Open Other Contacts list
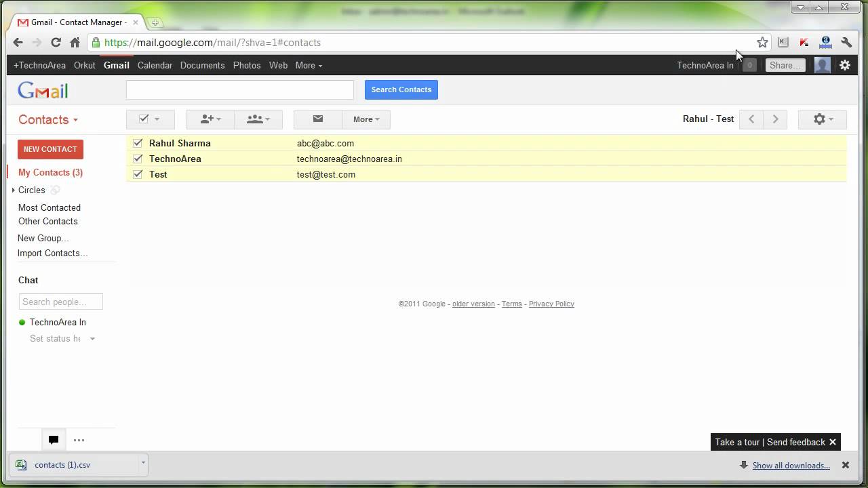This screenshot has height=488, width=868. pyautogui.click(x=48, y=221)
